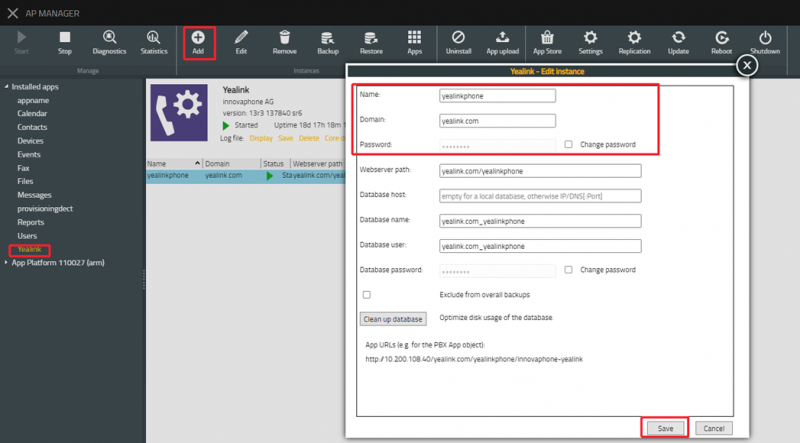This screenshot has height=443, width=800.
Task: Click the Status column header
Action: (x=276, y=164)
